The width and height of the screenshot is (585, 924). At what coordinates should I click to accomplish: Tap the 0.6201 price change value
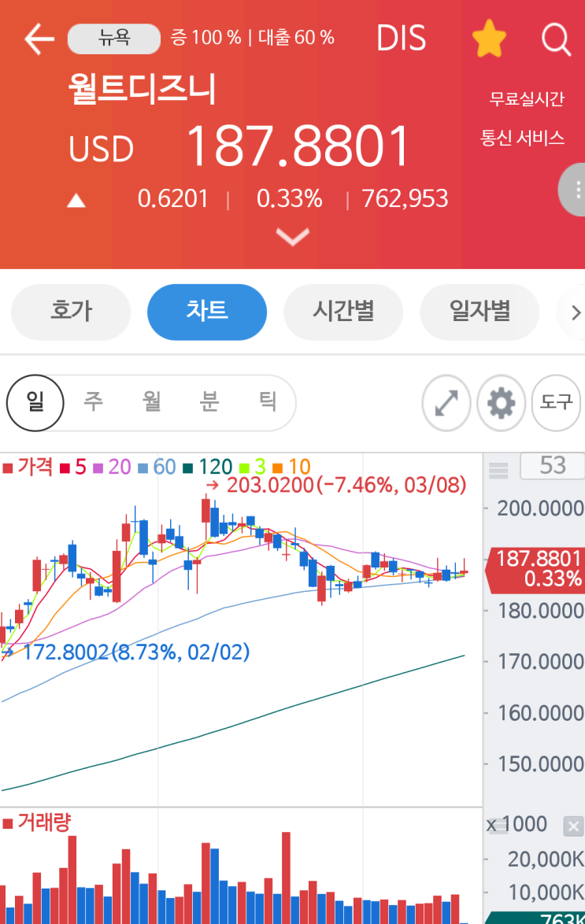click(172, 198)
